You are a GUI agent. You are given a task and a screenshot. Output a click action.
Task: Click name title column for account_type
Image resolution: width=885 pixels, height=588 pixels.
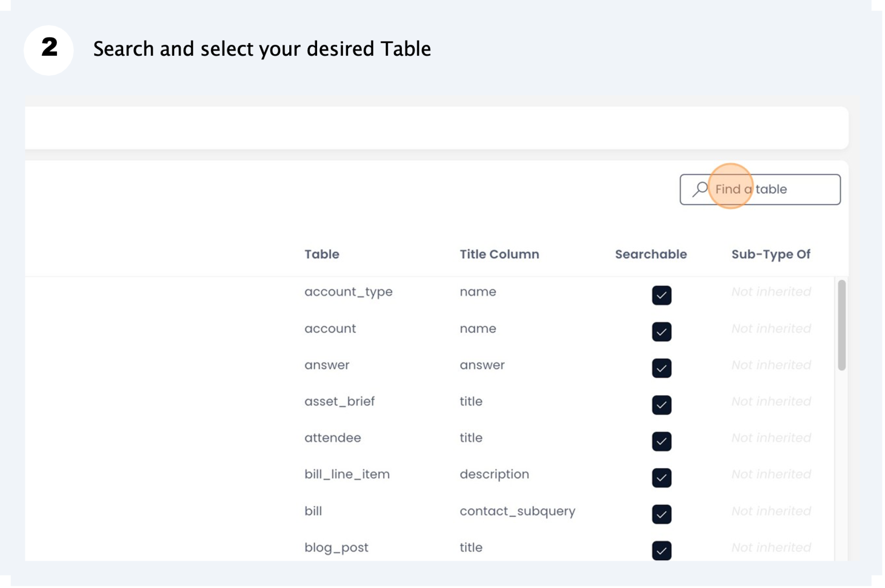[479, 292]
